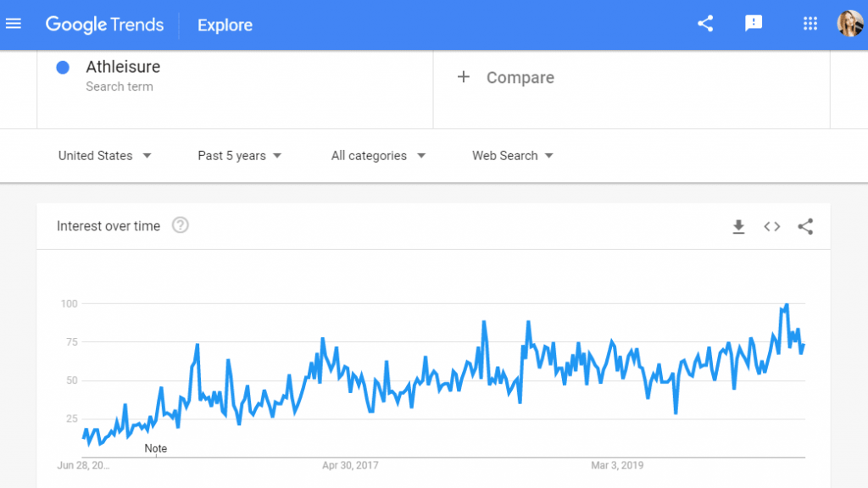Open the Google apps grid
The image size is (868, 488).
[x=810, y=23]
